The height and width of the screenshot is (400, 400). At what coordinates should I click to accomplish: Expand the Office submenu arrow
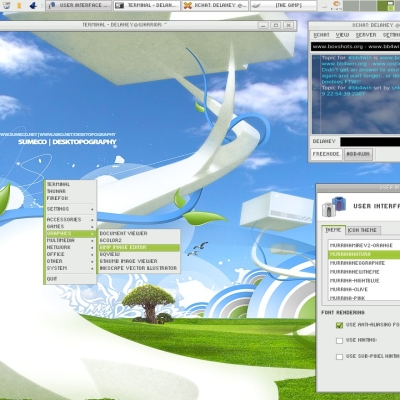coord(92,255)
